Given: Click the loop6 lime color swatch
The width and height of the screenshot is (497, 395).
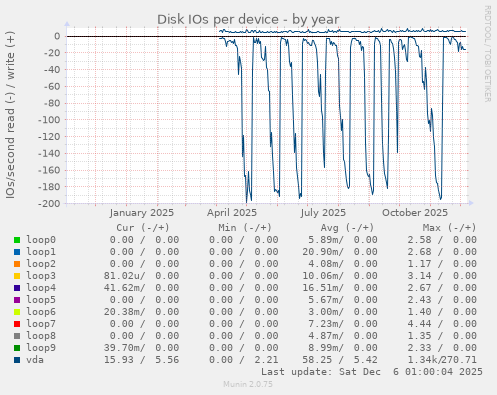Looking at the screenshot, I should tap(17, 312).
